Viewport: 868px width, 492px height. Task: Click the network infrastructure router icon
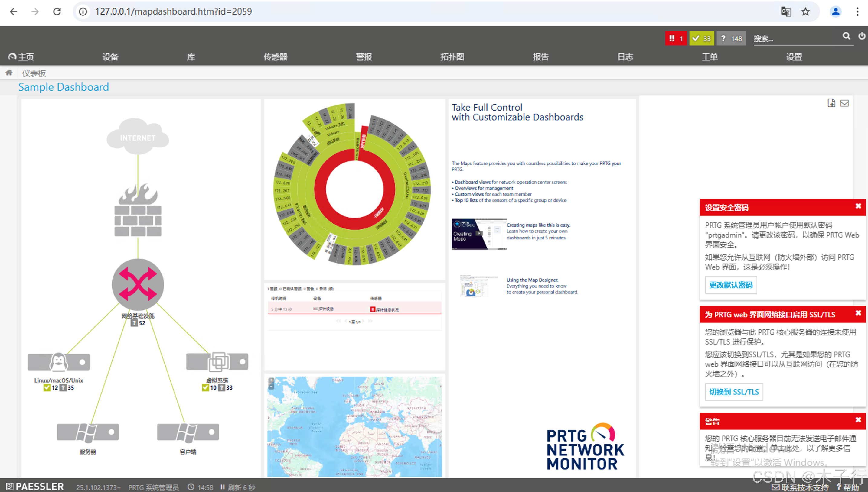pos(138,284)
